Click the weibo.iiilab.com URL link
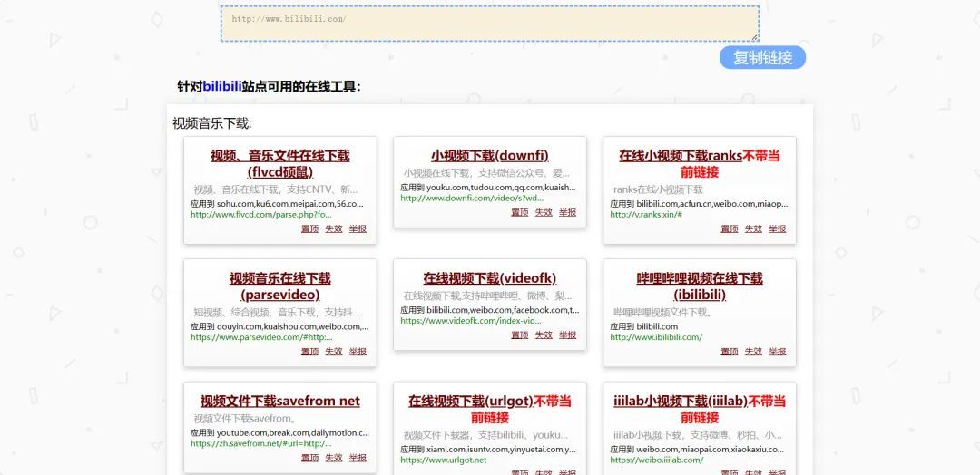This screenshot has width=980, height=475. (x=657, y=460)
